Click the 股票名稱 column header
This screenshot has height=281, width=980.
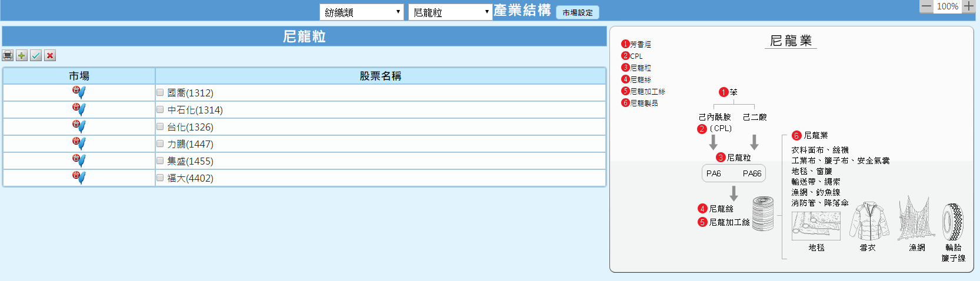coord(380,76)
